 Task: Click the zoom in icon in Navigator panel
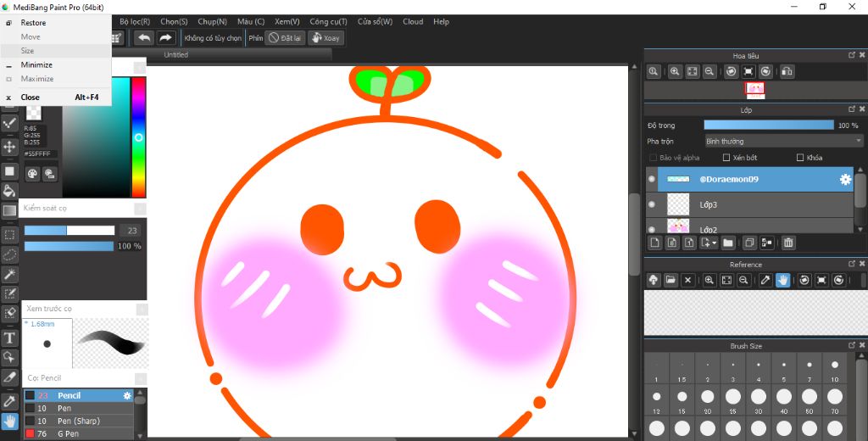tap(676, 72)
